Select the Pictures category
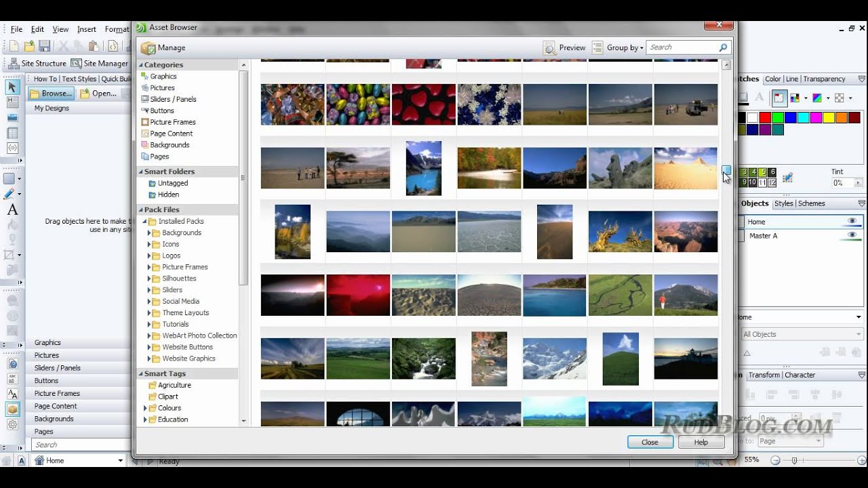This screenshot has height=488, width=868. coord(162,87)
